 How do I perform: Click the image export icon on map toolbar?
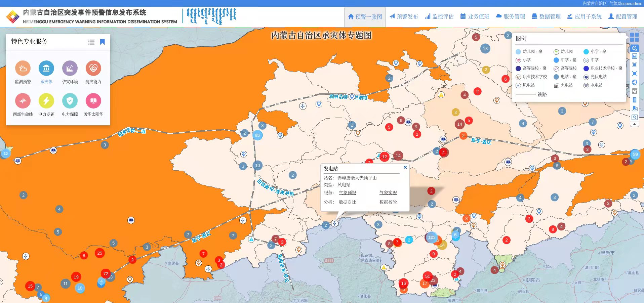(x=635, y=56)
